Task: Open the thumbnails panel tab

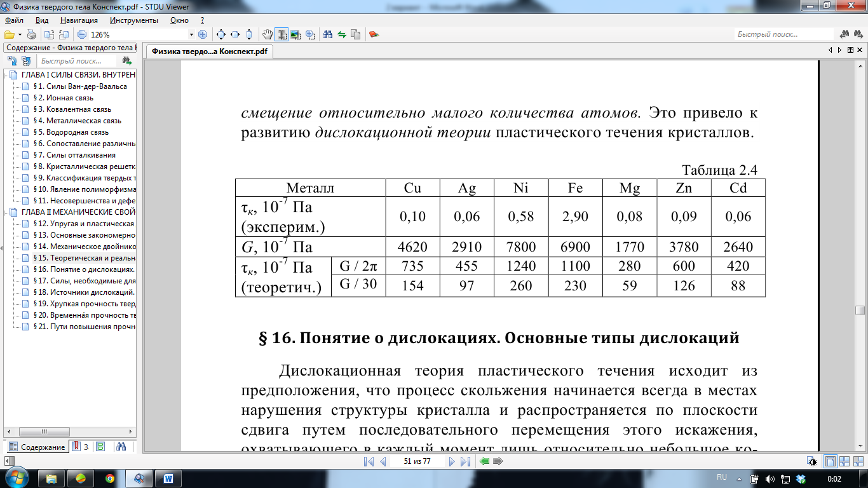Action: coord(101,447)
